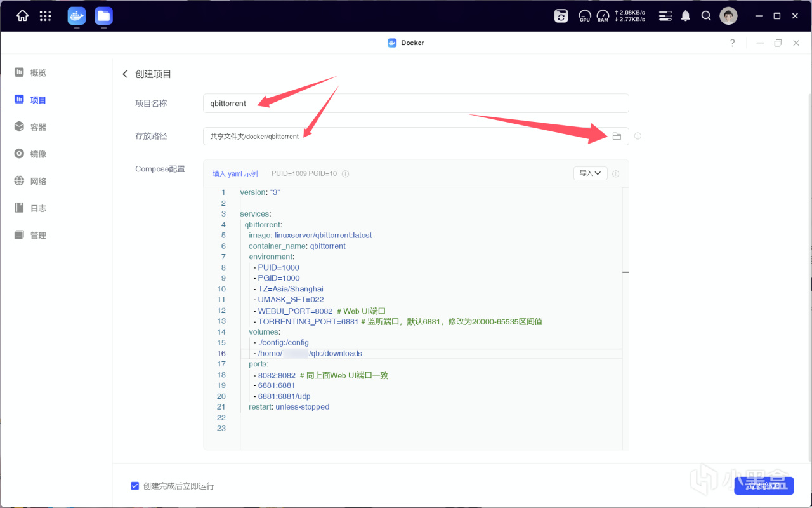Check the RAM usage gauge
Viewport: 812px width, 508px height.
pyautogui.click(x=603, y=16)
